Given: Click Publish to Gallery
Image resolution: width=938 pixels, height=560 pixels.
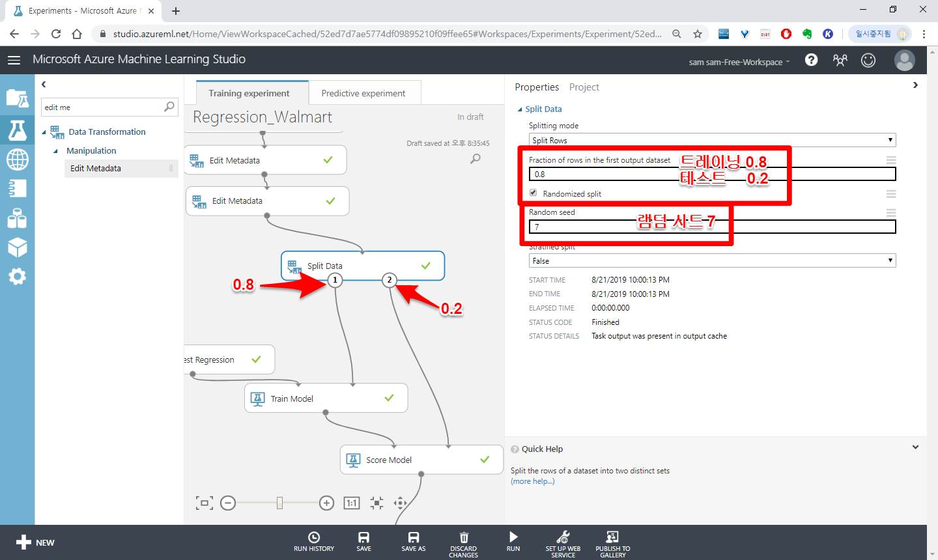Looking at the screenshot, I should coord(612,544).
